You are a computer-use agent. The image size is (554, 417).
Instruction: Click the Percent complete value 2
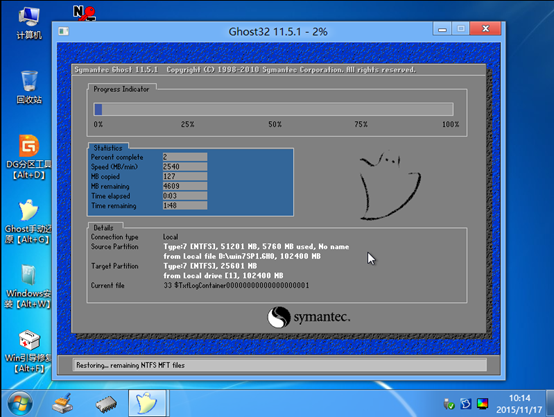pyautogui.click(x=185, y=157)
